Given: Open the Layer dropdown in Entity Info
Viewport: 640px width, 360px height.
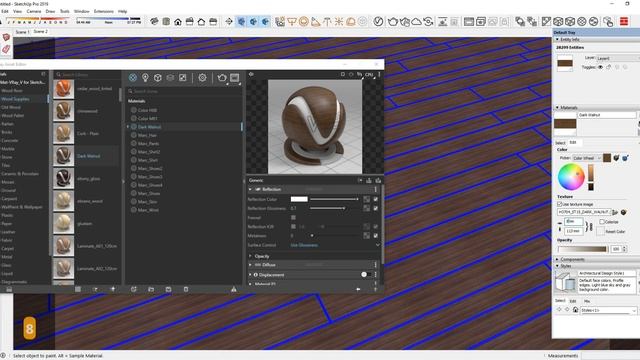Looking at the screenshot, I should click(618, 58).
